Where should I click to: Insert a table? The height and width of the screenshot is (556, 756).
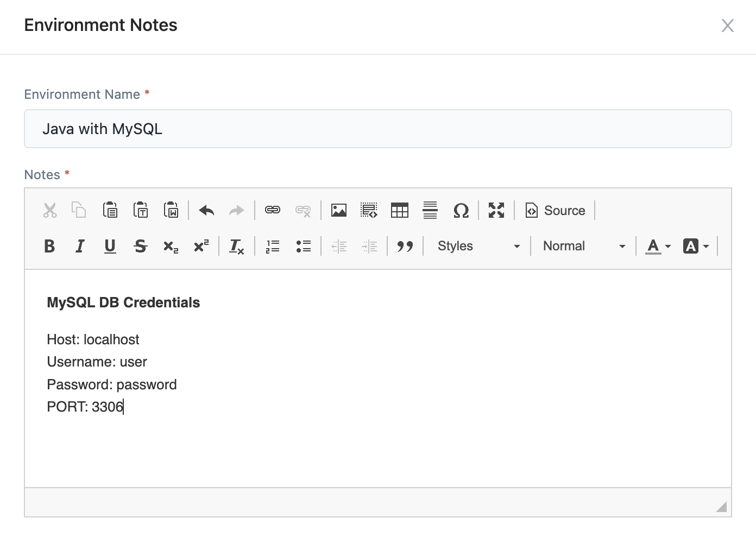399,210
